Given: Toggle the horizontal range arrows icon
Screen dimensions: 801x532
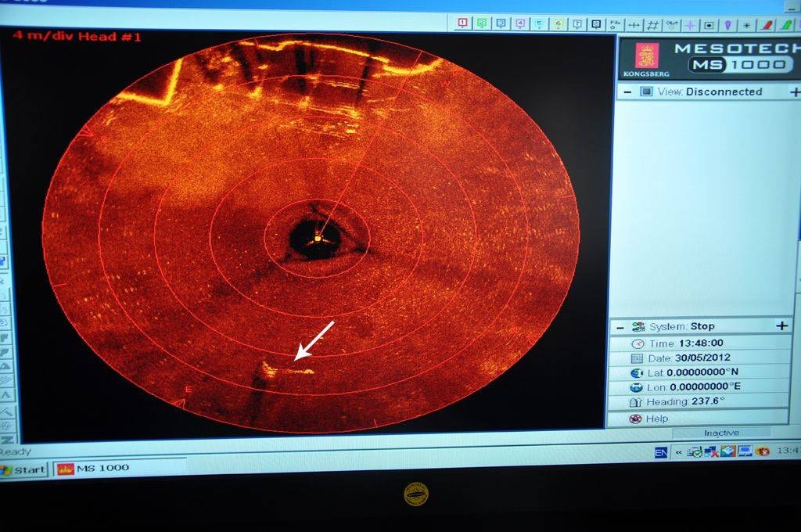Looking at the screenshot, I should tap(634, 25).
